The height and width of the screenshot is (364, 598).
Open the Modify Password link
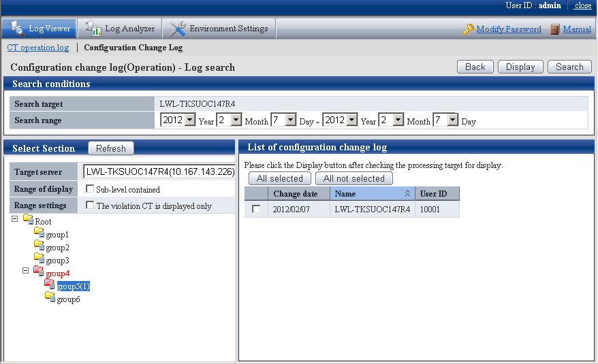tap(509, 29)
